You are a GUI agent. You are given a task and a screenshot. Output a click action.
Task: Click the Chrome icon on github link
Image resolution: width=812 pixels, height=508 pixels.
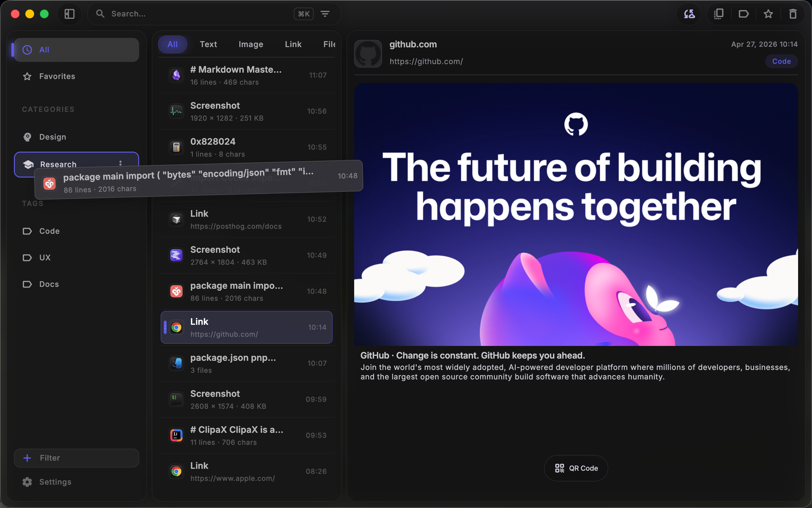pos(176,327)
